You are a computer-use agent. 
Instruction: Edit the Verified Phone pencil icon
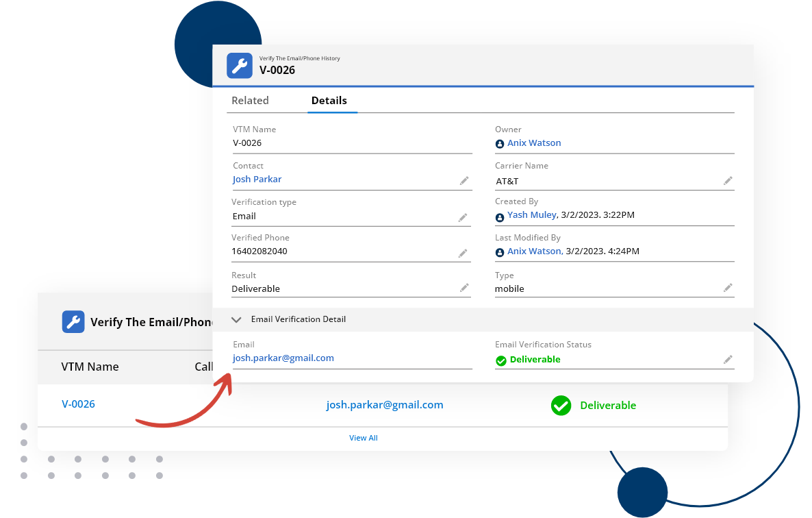pos(463,254)
